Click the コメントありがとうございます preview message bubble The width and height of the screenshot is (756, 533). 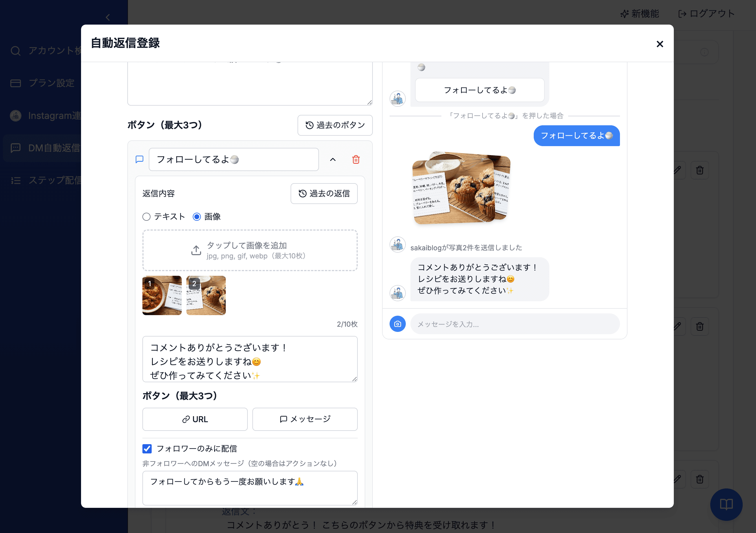click(479, 279)
